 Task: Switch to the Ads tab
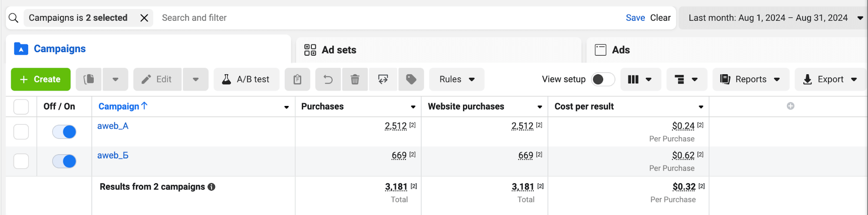coord(620,50)
